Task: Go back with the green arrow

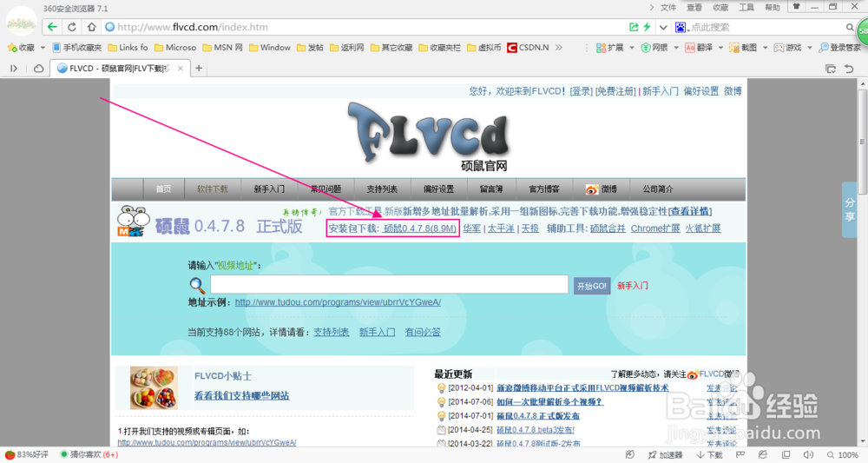Action: coord(52,27)
